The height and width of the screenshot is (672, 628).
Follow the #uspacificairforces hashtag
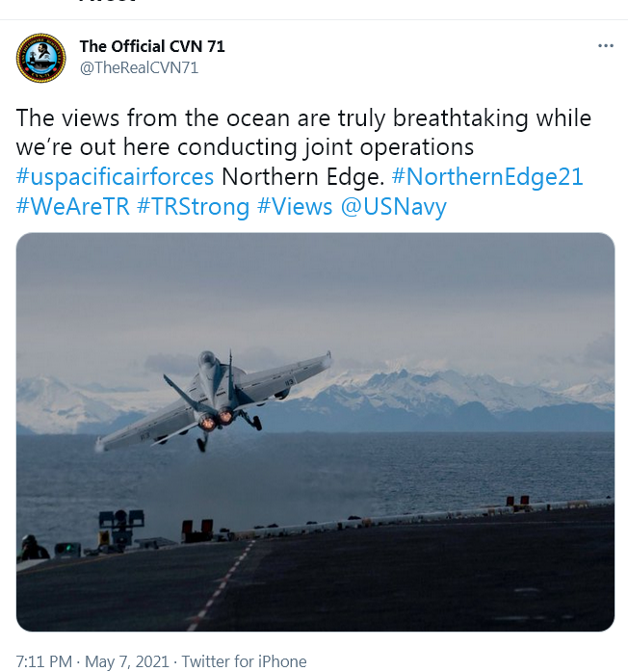pos(115,176)
